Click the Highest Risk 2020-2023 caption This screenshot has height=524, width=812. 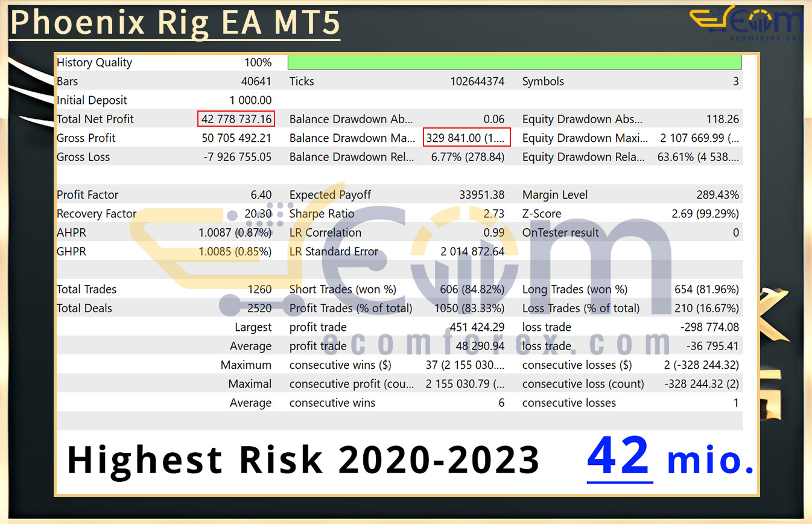303,460
